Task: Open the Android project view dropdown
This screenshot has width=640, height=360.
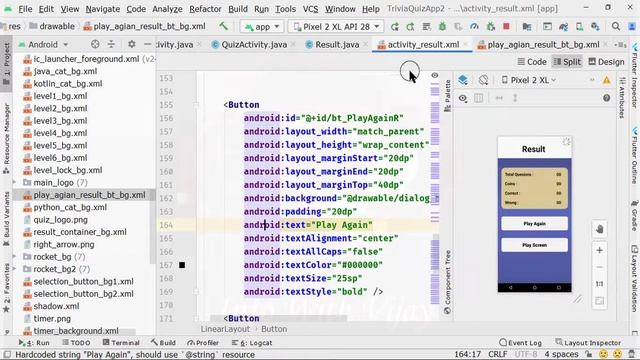Action: coord(43,44)
